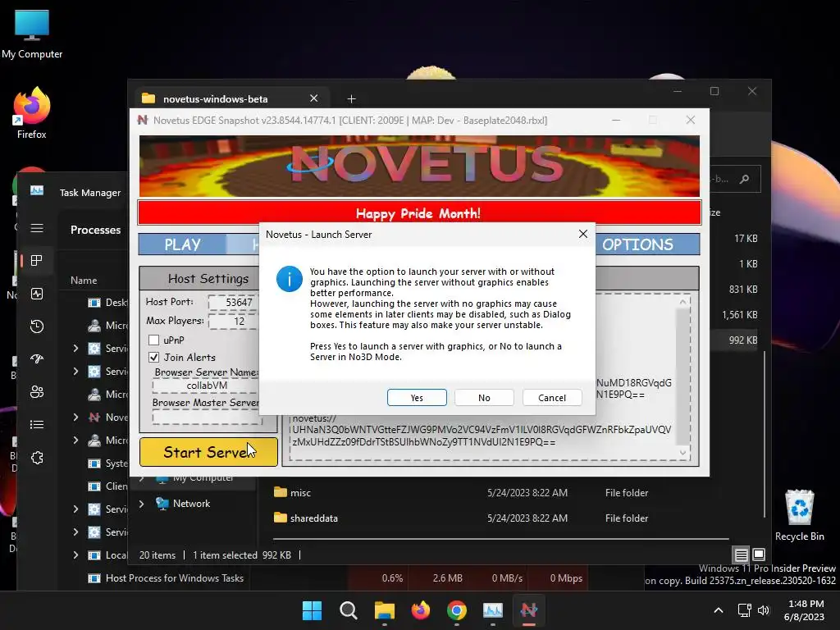
Task: Select Processes in Task Manager
Action: click(95, 230)
